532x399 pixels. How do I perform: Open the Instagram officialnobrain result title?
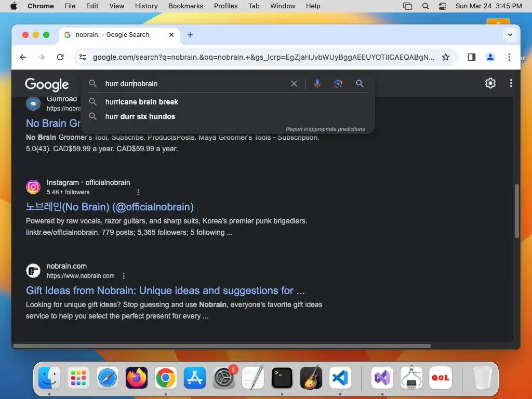point(110,207)
